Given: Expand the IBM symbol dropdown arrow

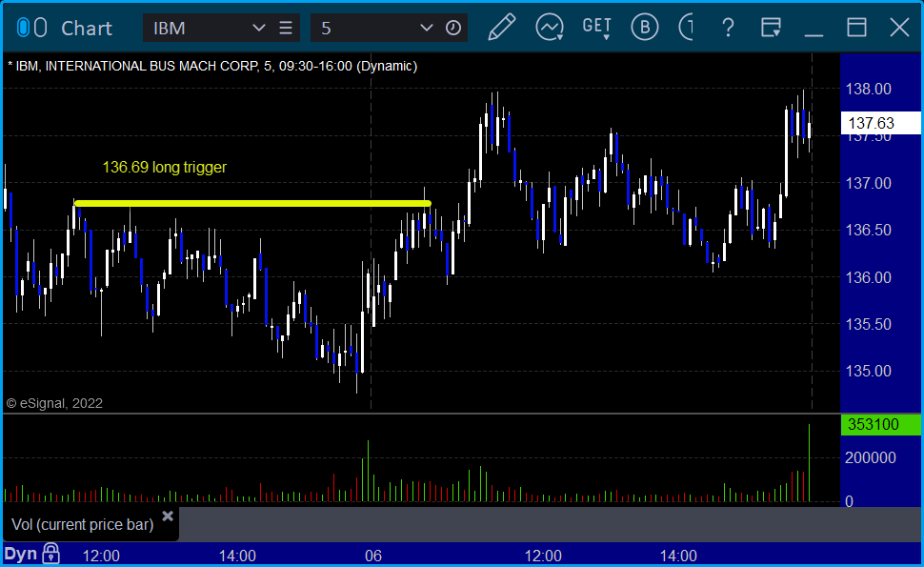Looking at the screenshot, I should pos(259,28).
